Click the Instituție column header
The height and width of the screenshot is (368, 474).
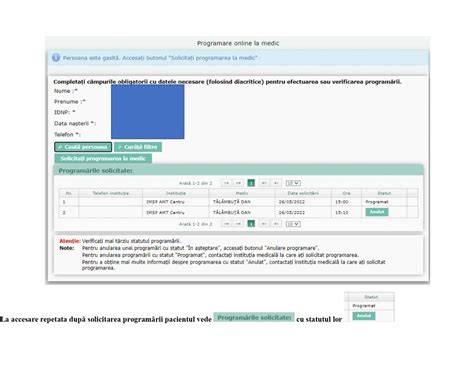pos(176,193)
